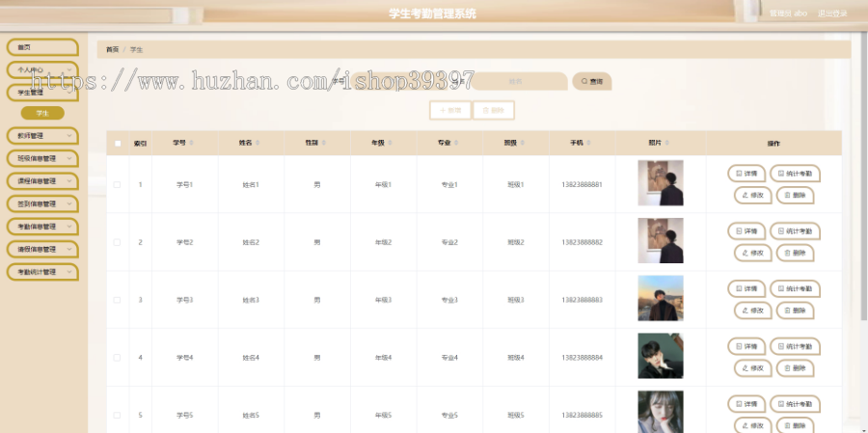Click the 姓名2 cell

[251, 242]
